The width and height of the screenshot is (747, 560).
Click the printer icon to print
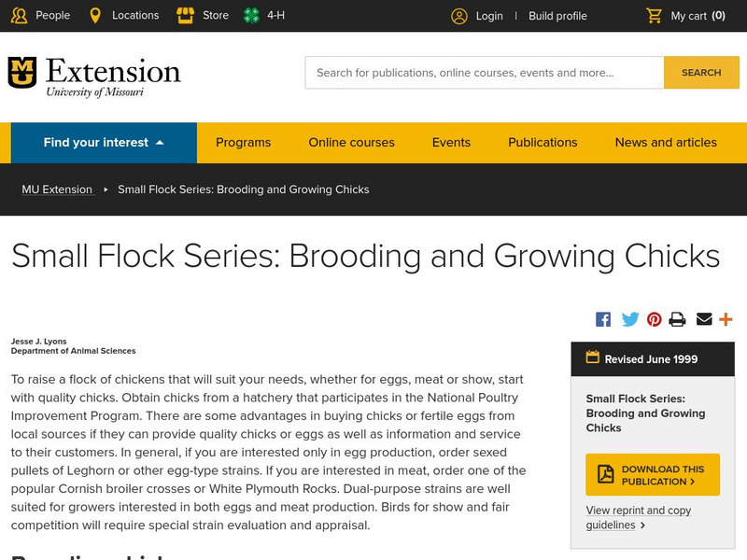tap(678, 319)
